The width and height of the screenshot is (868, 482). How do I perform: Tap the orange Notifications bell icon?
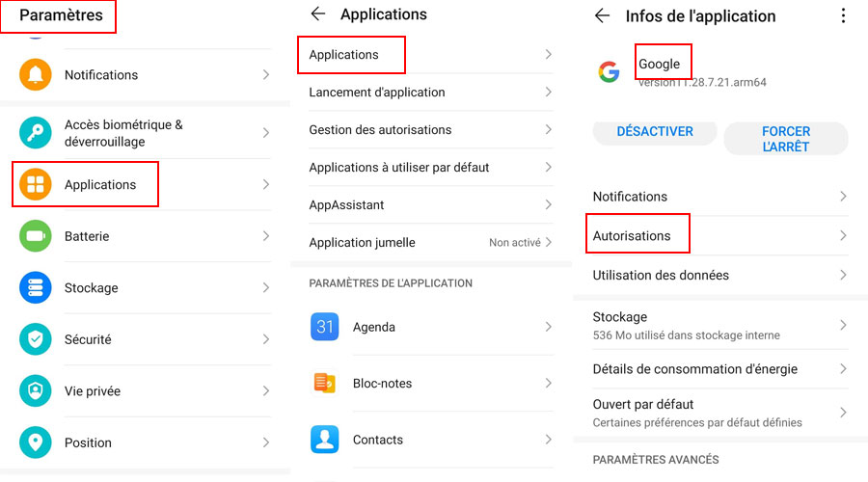tap(36, 75)
